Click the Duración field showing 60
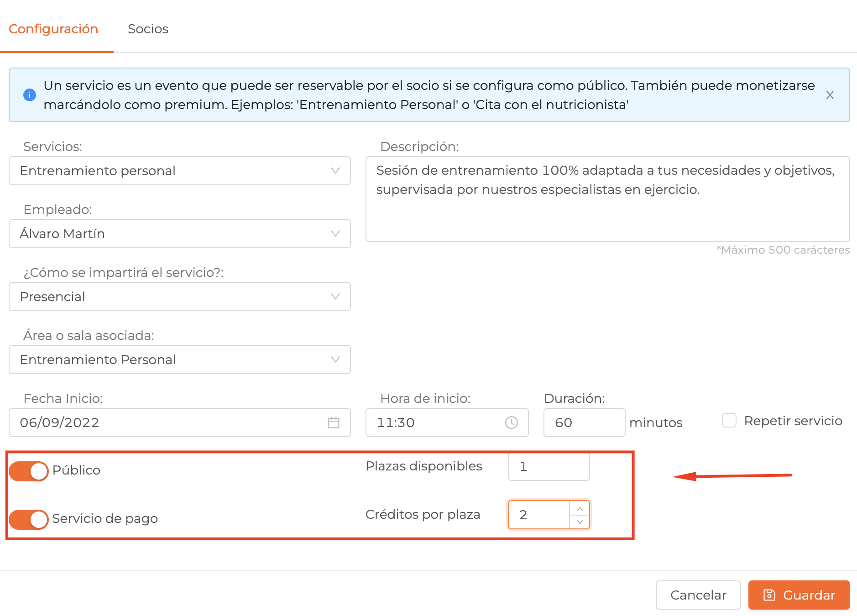This screenshot has height=616, width=857. pyautogui.click(x=584, y=423)
